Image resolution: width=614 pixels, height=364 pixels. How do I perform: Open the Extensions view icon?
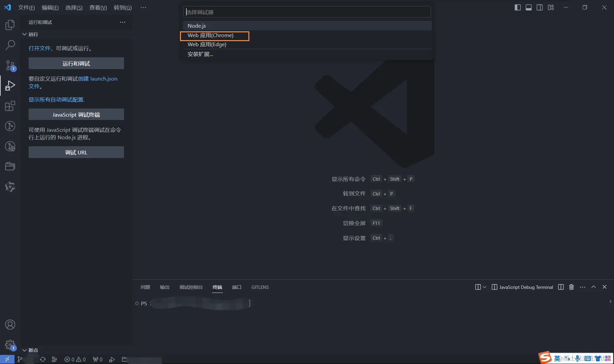(10, 106)
